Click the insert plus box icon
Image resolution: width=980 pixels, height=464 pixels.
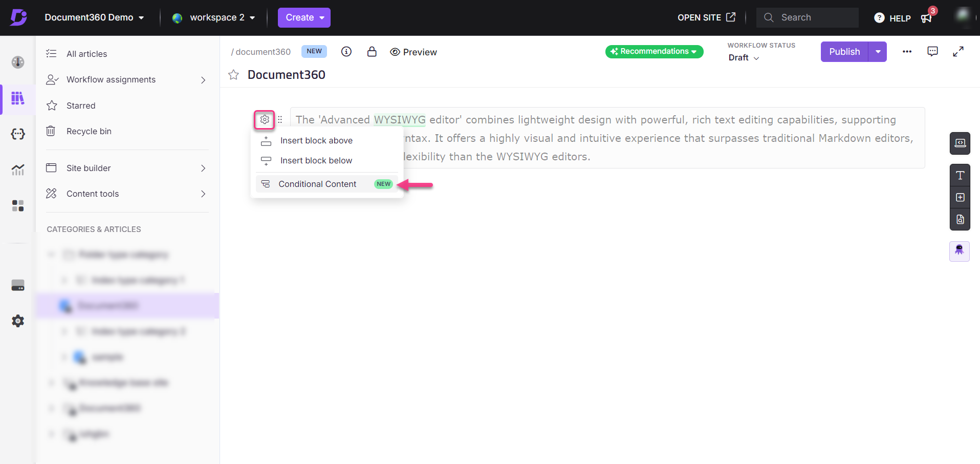tap(960, 198)
